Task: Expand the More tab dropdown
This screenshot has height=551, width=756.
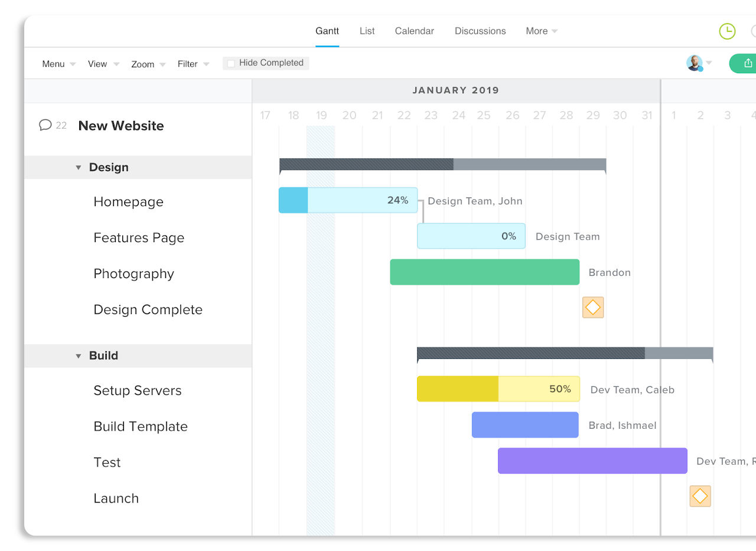Action: (x=542, y=31)
